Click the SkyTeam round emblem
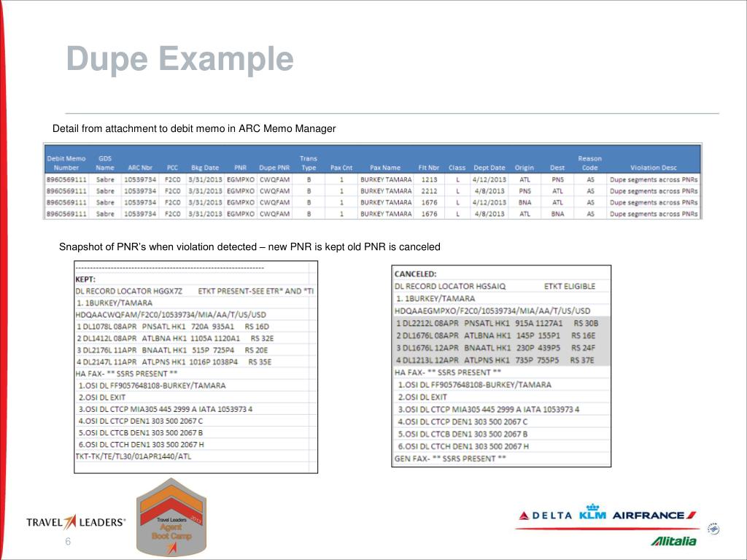Viewport: 747px width, 560px height. [x=713, y=529]
